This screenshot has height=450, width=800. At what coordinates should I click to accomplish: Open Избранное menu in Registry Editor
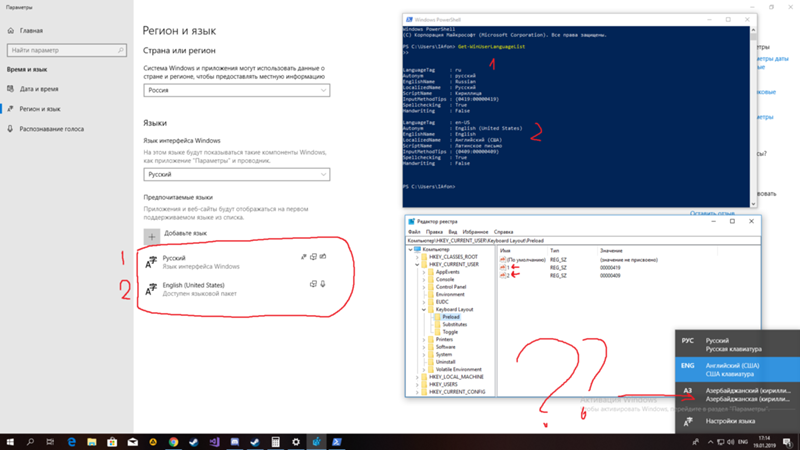click(475, 232)
